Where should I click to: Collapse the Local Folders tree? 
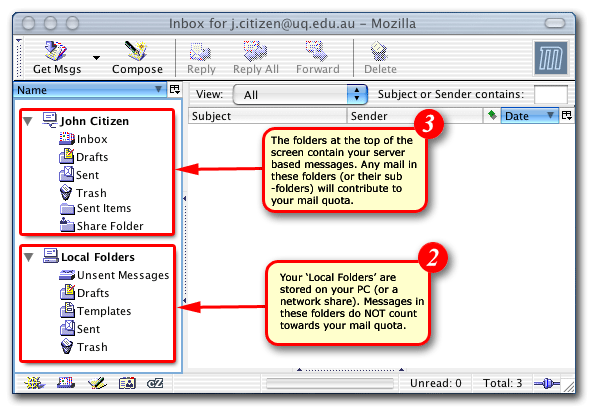coord(29,257)
